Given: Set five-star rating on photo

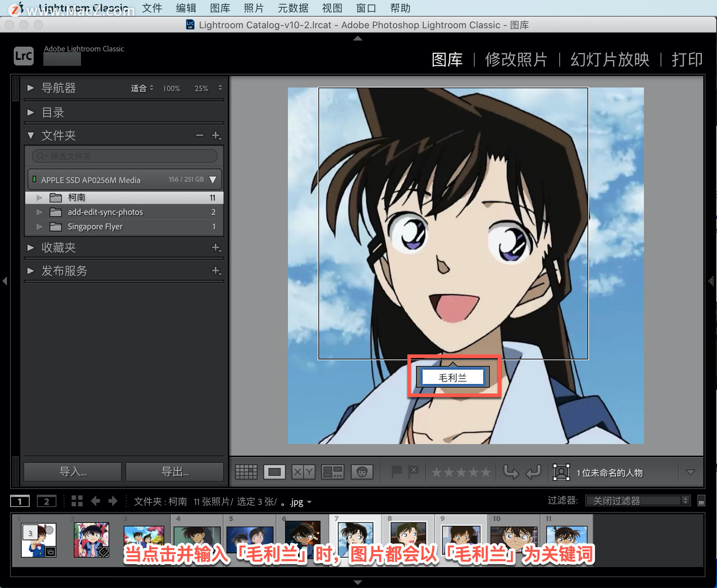Looking at the screenshot, I should [486, 472].
